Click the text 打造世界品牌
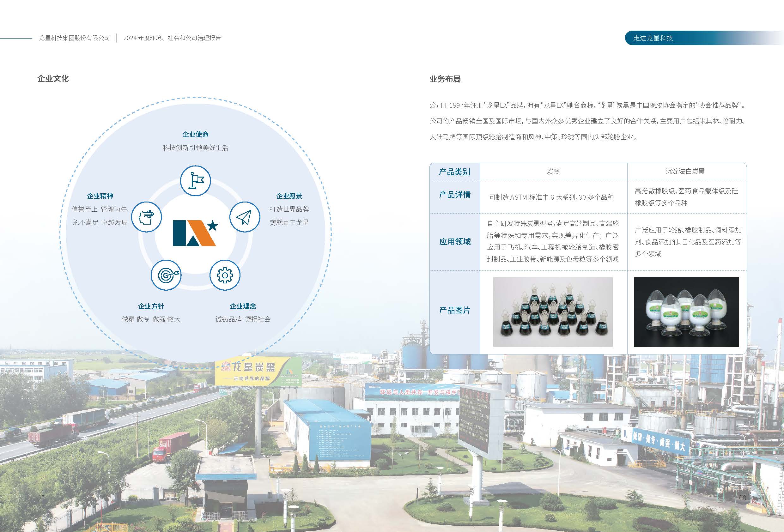The image size is (784, 532). (289, 209)
